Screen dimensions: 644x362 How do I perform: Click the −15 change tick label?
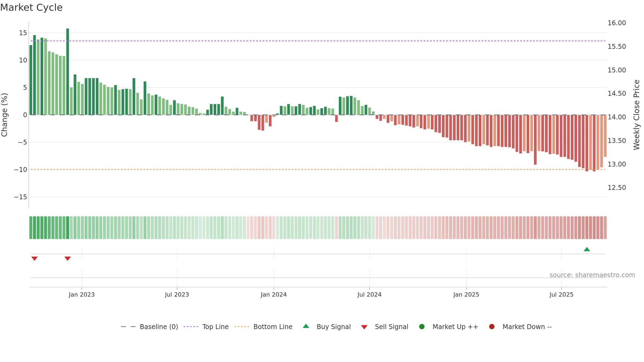[x=21, y=197]
